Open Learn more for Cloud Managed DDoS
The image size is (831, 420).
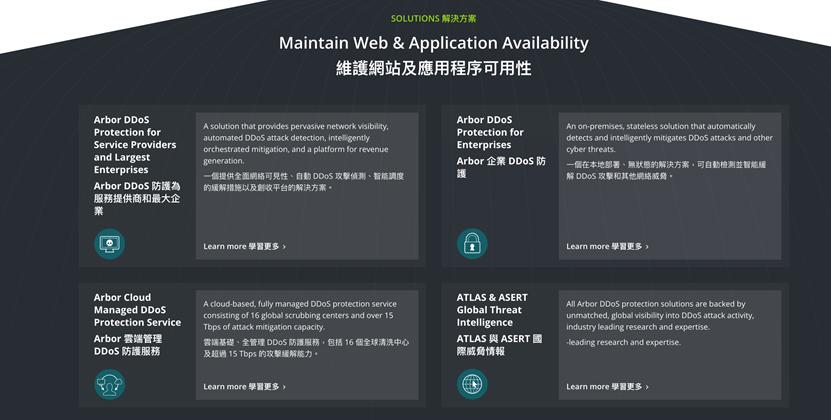click(244, 387)
